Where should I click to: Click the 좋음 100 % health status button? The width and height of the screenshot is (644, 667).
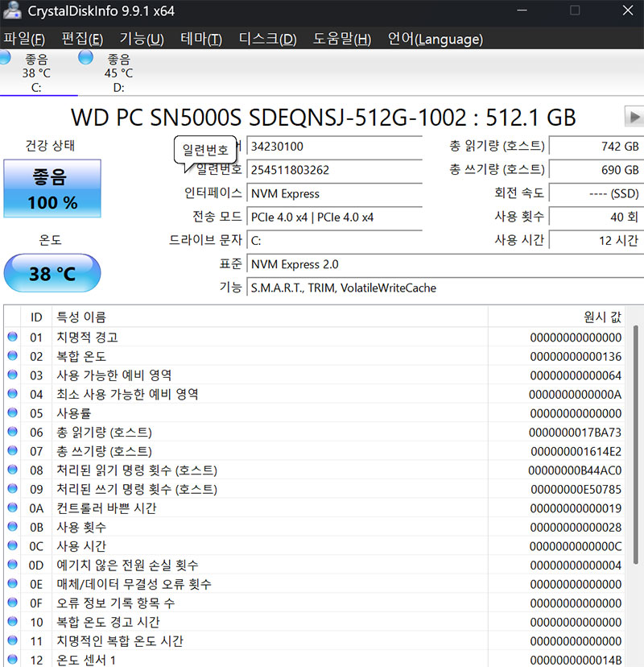(52, 188)
